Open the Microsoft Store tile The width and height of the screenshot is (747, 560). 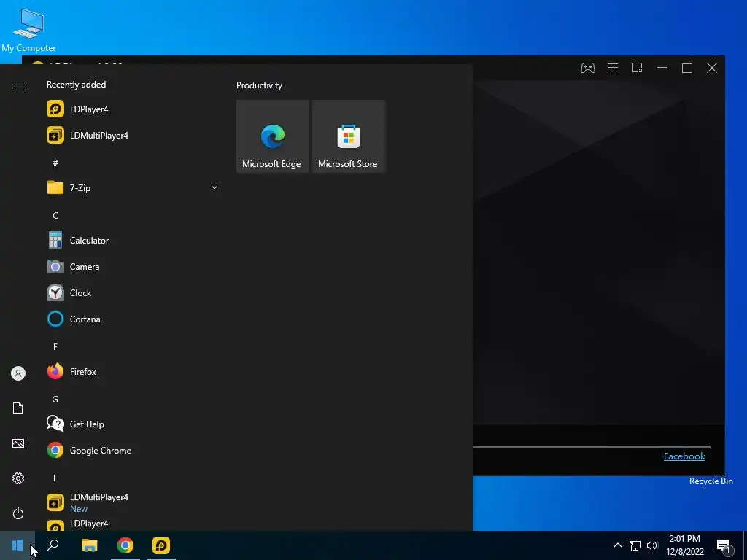pyautogui.click(x=348, y=136)
